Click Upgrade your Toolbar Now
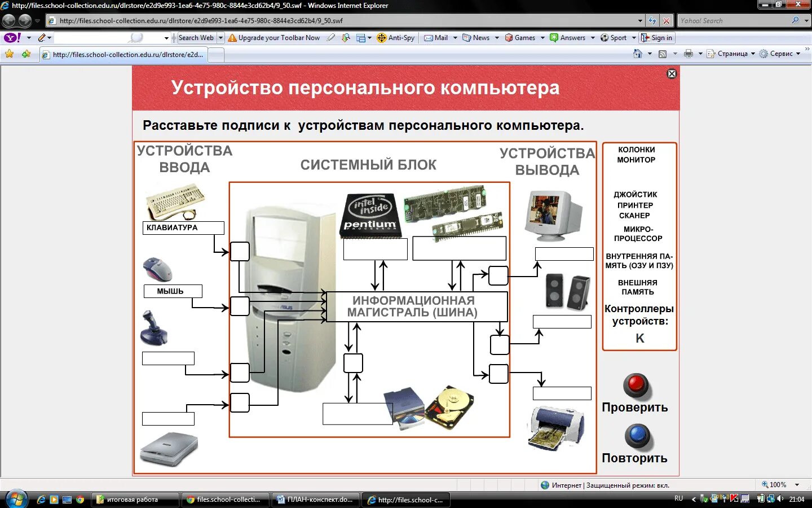Image resolution: width=812 pixels, height=508 pixels. pyautogui.click(x=274, y=38)
